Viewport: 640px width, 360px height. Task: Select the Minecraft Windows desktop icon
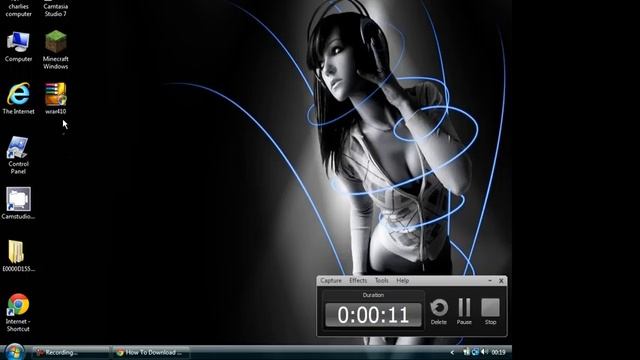point(56,49)
